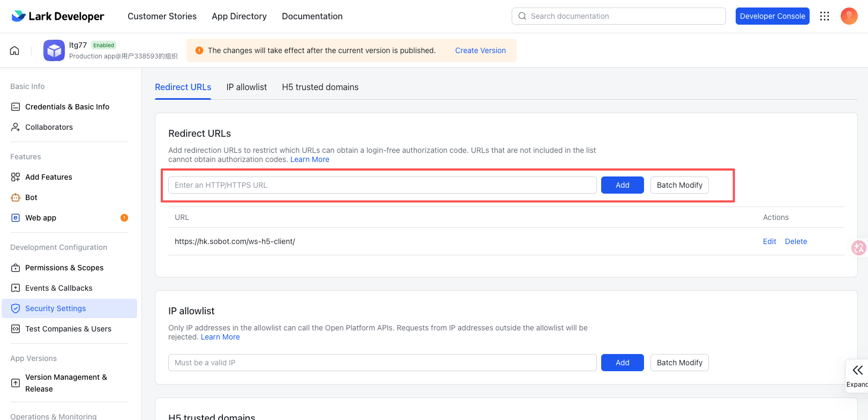Open Documentation in the top menu
The height and width of the screenshot is (420, 868).
click(x=312, y=16)
